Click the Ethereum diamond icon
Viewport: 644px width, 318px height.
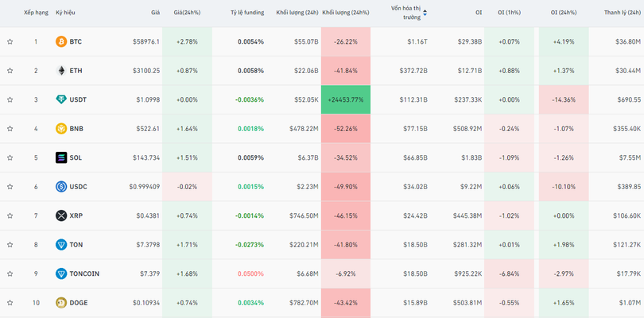click(61, 71)
